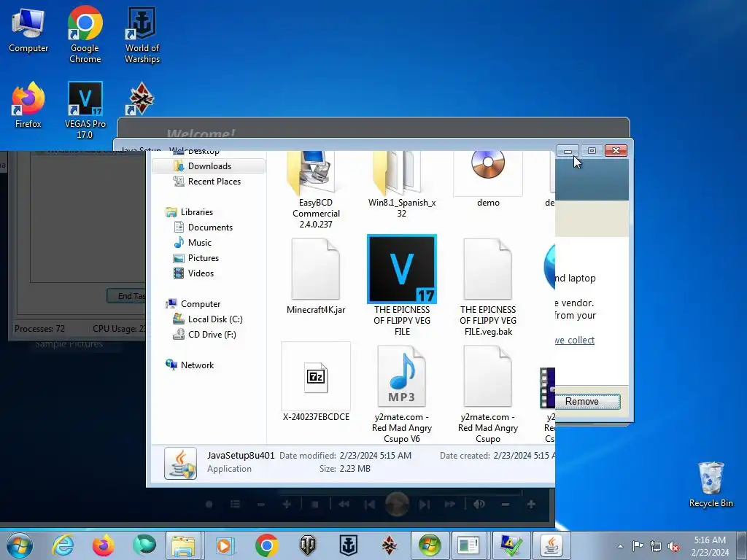Open Firefox from the taskbar
Viewport: 747px width, 560px height.
pyautogui.click(x=103, y=545)
